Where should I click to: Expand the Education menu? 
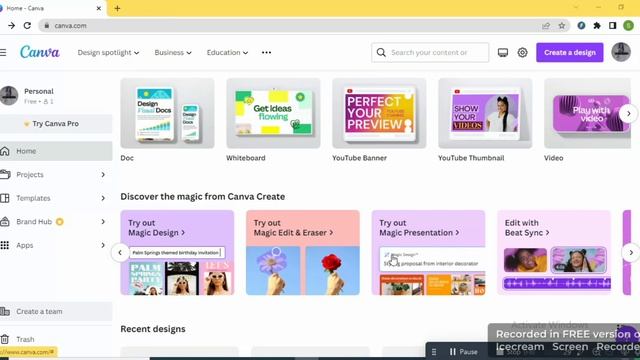227,52
